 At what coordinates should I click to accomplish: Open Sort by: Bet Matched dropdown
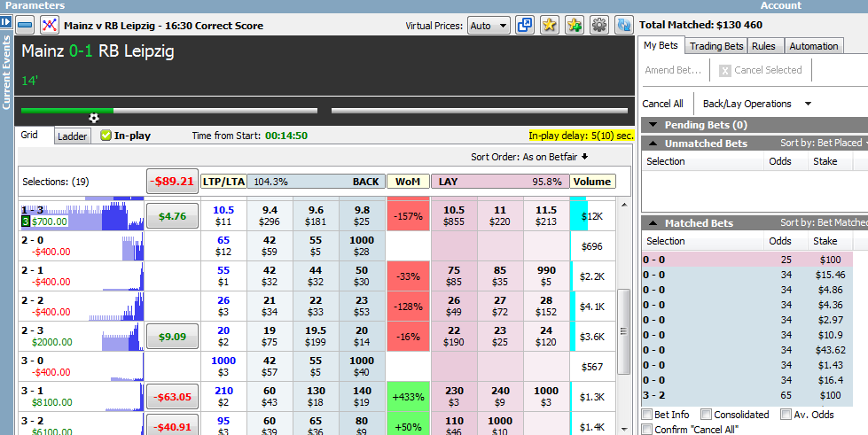824,222
